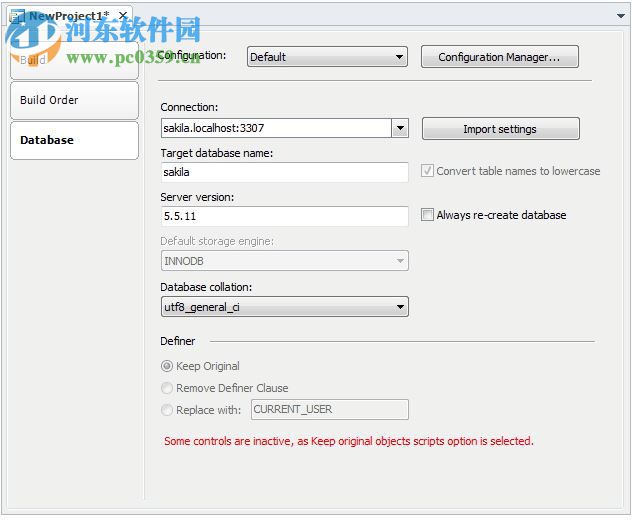Expand the Connection dropdown arrow
The height and width of the screenshot is (523, 644).
[x=400, y=128]
